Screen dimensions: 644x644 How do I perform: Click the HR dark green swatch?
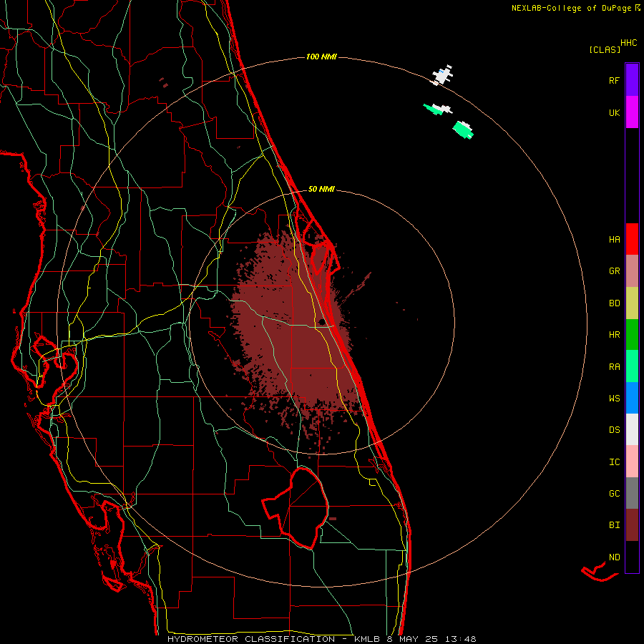coord(632,335)
